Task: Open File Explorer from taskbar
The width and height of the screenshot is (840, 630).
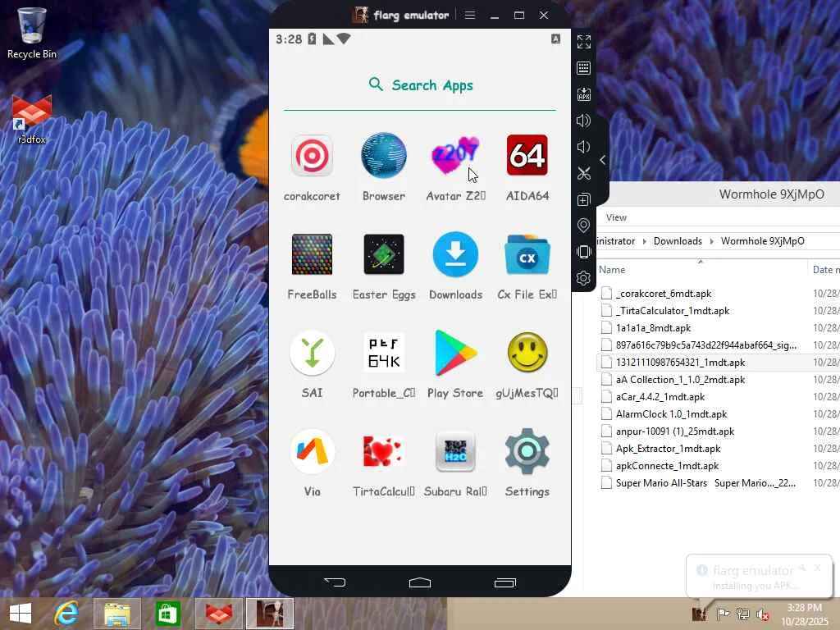Action: tap(117, 614)
